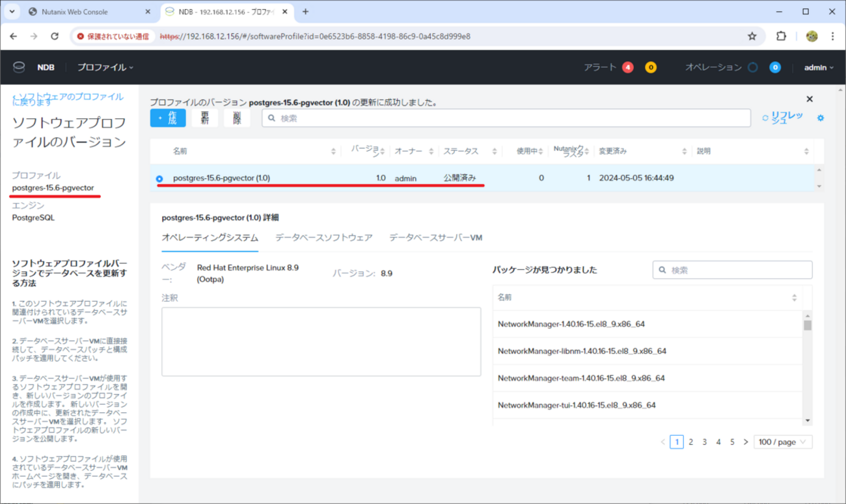Open the 100 / page size dropdown
This screenshot has width=846, height=504.
(783, 442)
